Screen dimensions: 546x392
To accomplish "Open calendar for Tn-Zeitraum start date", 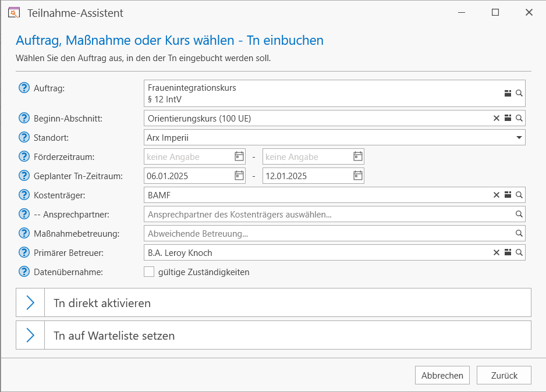I will click(x=239, y=176).
